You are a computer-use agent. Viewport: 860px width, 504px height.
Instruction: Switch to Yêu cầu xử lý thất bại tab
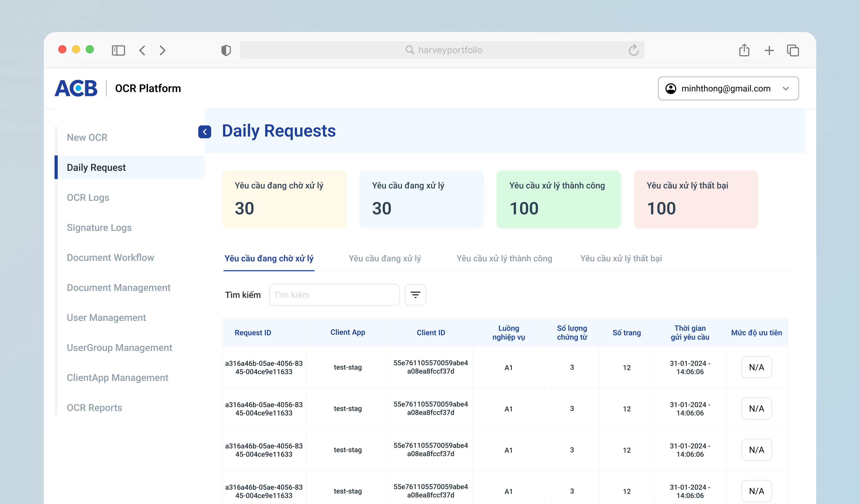[621, 258]
